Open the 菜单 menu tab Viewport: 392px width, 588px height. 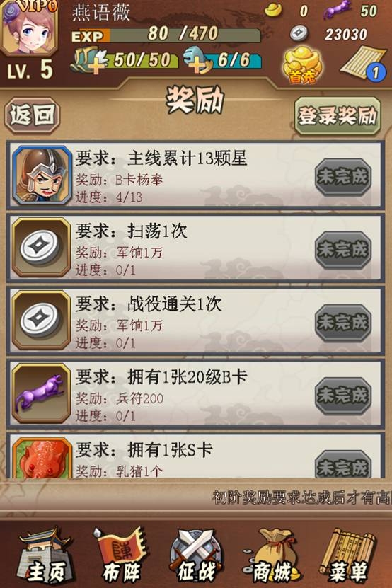pyautogui.click(x=347, y=555)
